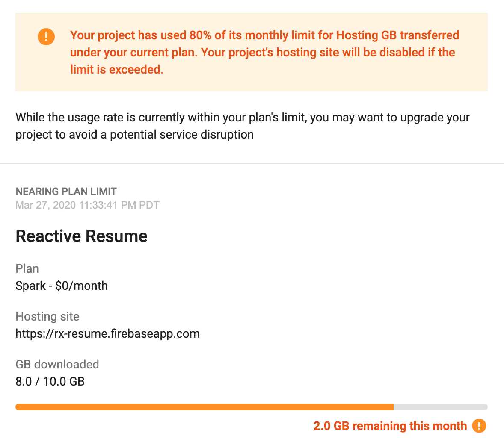This screenshot has height=448, width=504.
Task: Click the 8.0 / 10.0 GB usage value
Action: tap(50, 381)
